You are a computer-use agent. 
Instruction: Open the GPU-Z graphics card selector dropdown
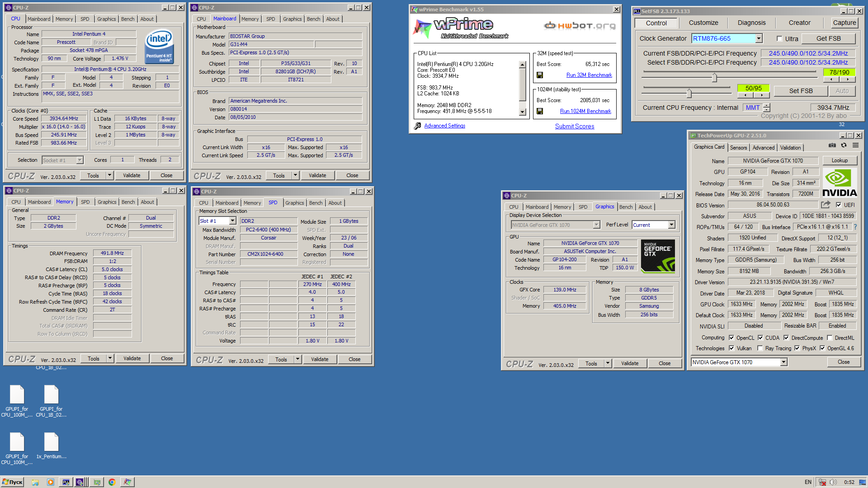783,362
